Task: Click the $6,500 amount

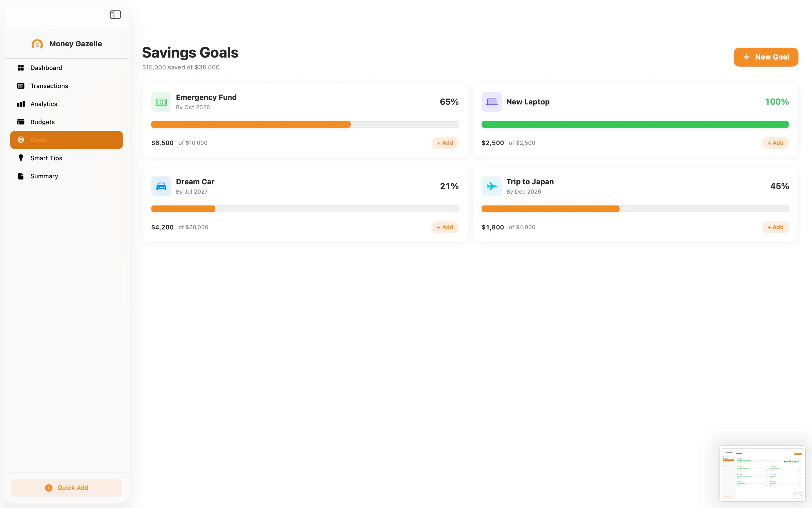Action: [162, 143]
